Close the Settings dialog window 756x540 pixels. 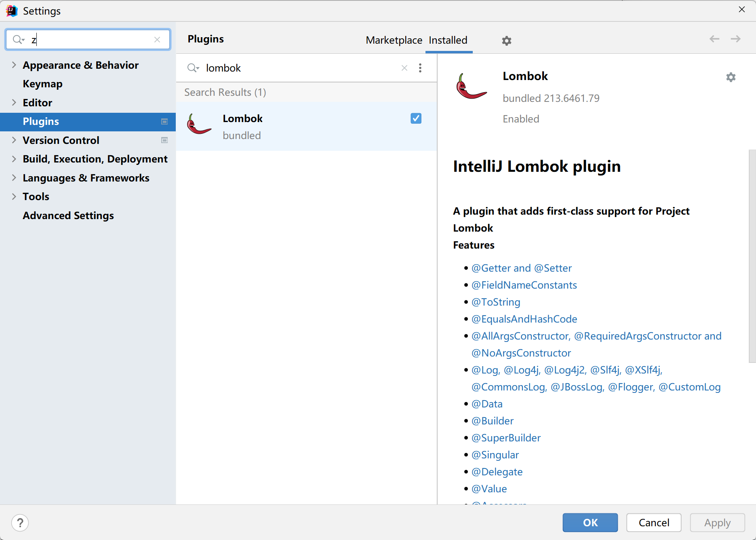pyautogui.click(x=742, y=9)
